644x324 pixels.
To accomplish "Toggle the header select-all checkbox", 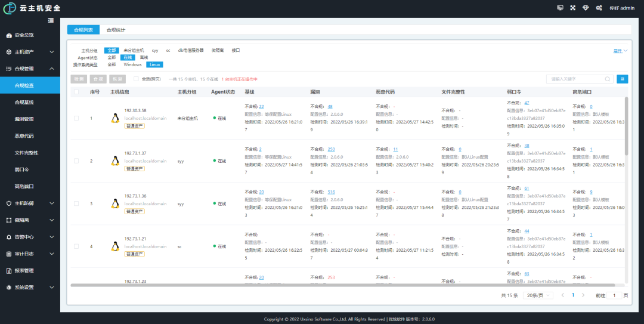I will pos(76,92).
